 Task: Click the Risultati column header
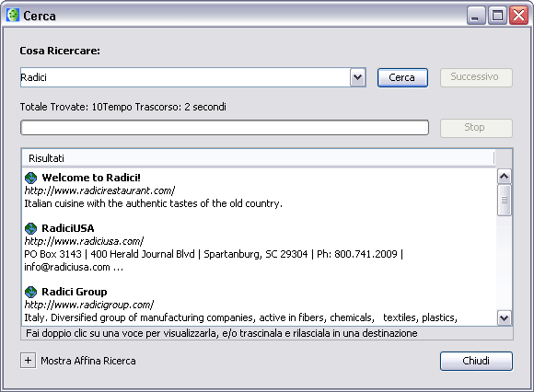[258, 158]
